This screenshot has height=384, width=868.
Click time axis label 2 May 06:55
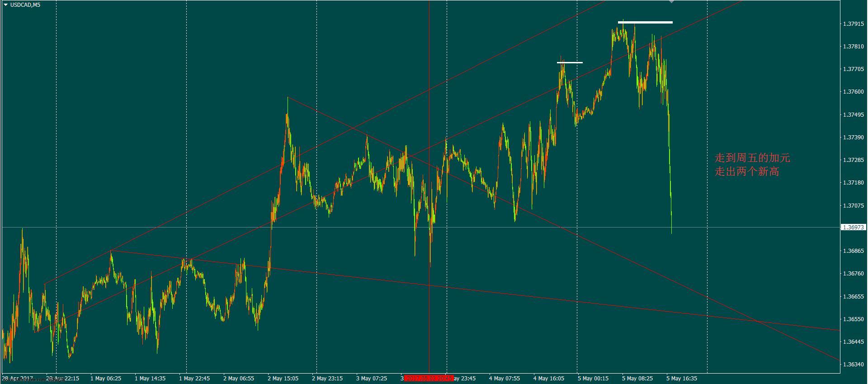tap(239, 378)
